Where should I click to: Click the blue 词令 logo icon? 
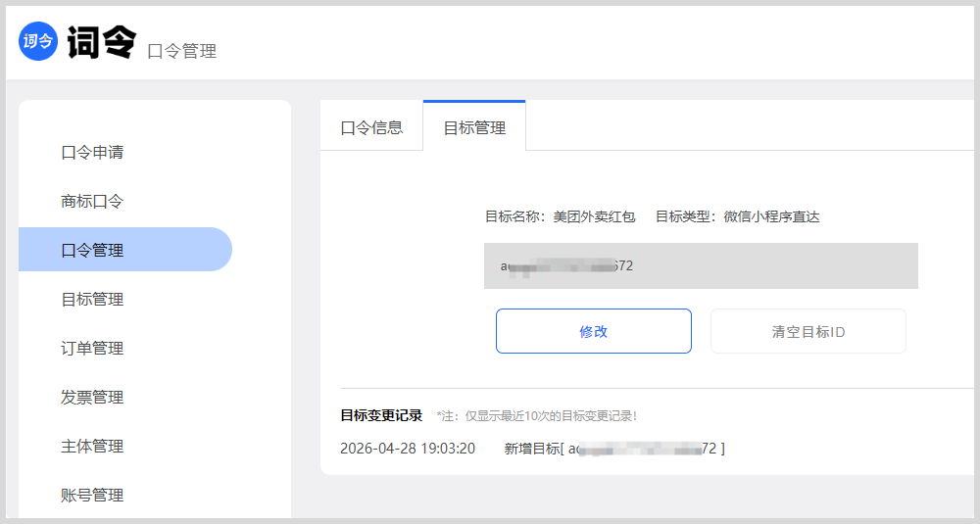(38, 41)
